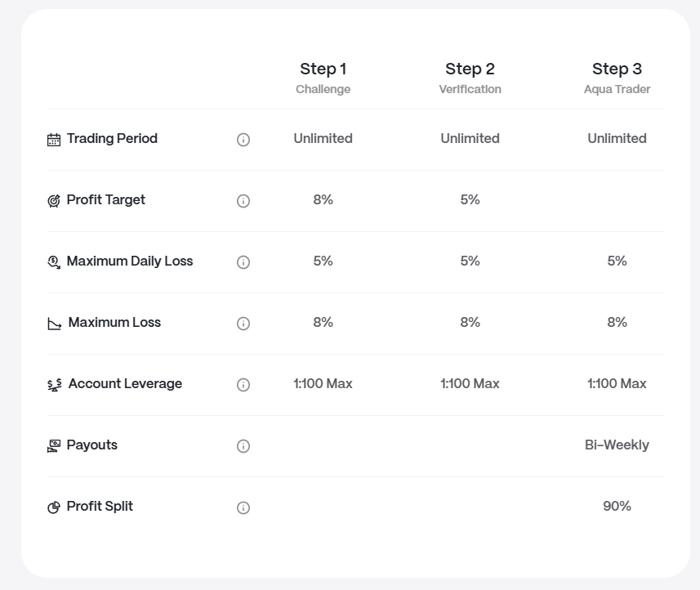This screenshot has width=700, height=590.
Task: Show the Payouts info tooltip icon
Action: [243, 445]
